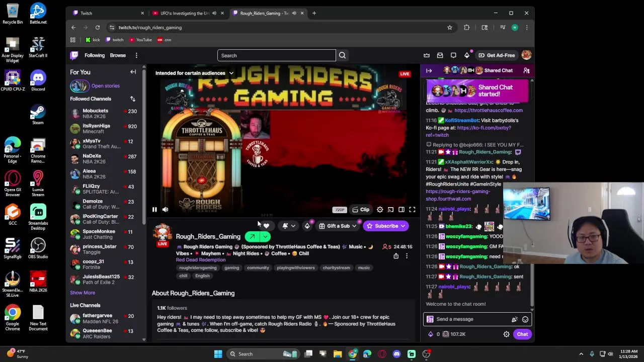This screenshot has width=644, height=362.
Task: Open chat settings gear icon
Action: (x=506, y=334)
